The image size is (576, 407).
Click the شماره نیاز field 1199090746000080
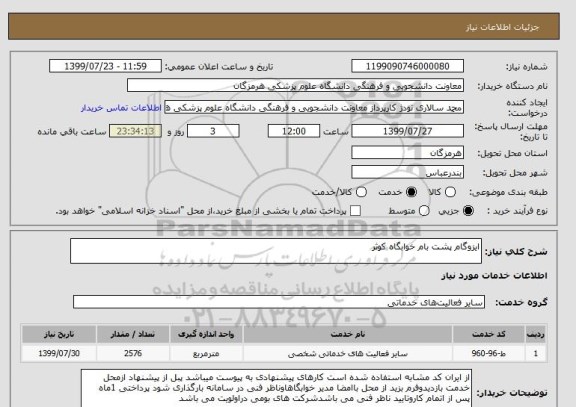click(x=407, y=66)
